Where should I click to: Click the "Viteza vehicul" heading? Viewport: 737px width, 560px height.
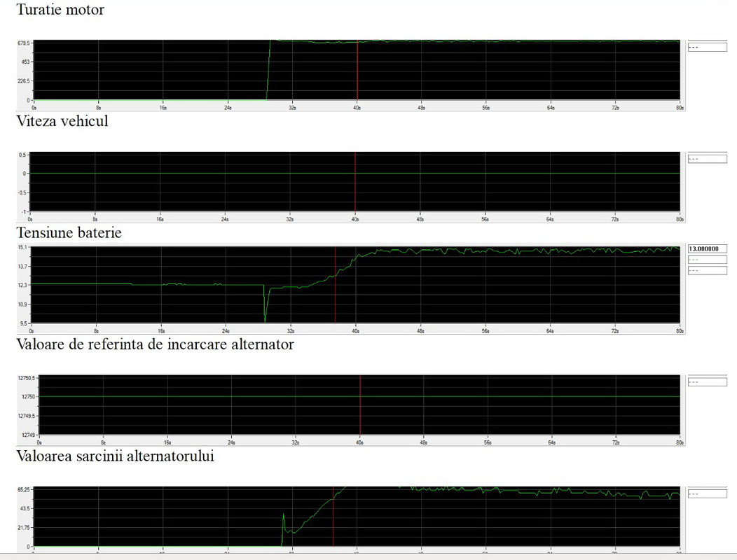click(62, 121)
